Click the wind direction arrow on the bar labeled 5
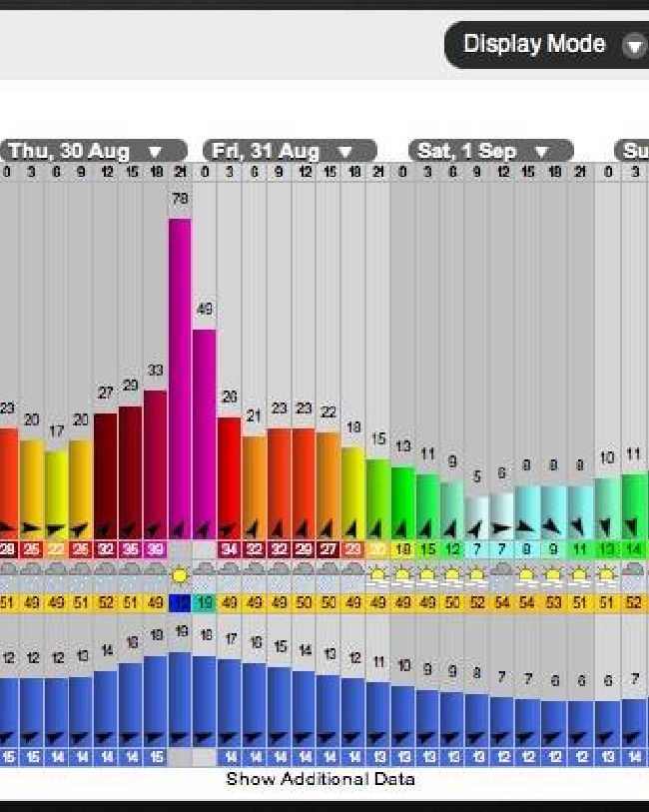Screen dimensions: 649x812 [476, 529]
